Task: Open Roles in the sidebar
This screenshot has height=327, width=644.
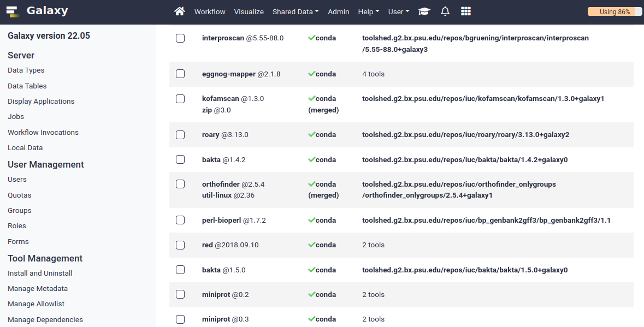Action: coord(17,225)
